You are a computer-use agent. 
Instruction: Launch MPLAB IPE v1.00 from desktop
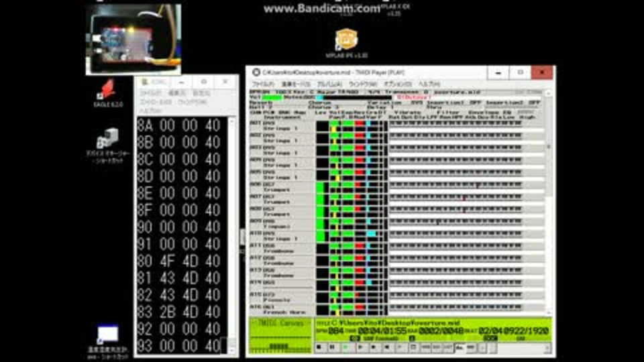pos(346,43)
